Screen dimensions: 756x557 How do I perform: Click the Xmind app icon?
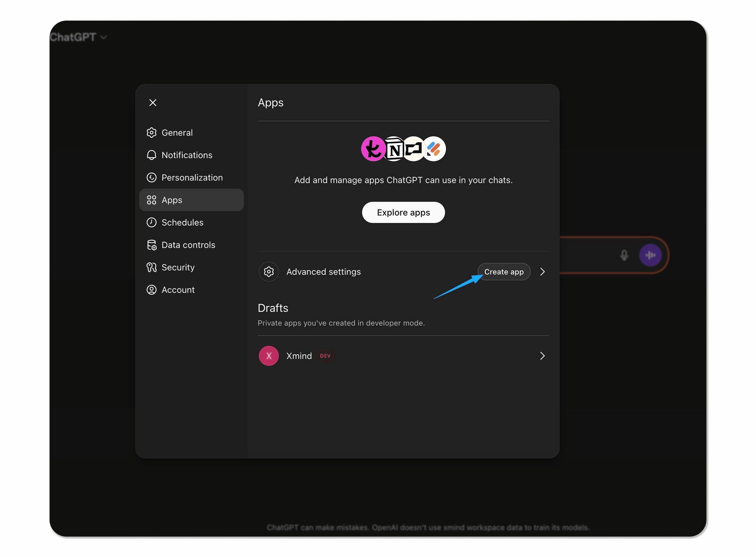click(269, 355)
